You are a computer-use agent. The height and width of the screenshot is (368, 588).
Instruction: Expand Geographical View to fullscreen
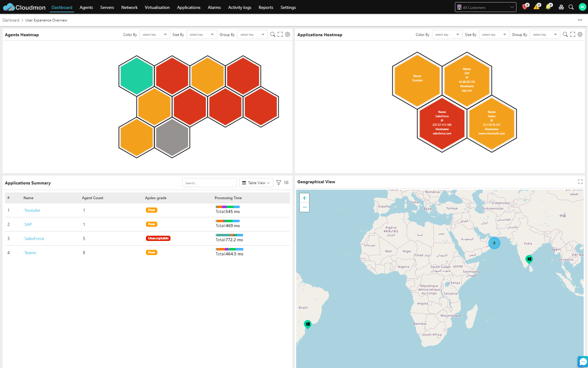point(580,182)
